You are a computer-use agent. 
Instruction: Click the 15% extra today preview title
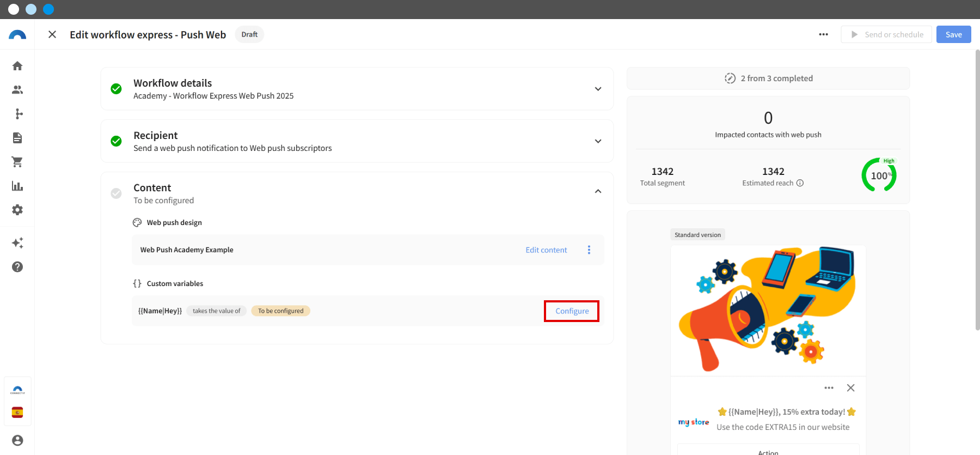click(787, 412)
